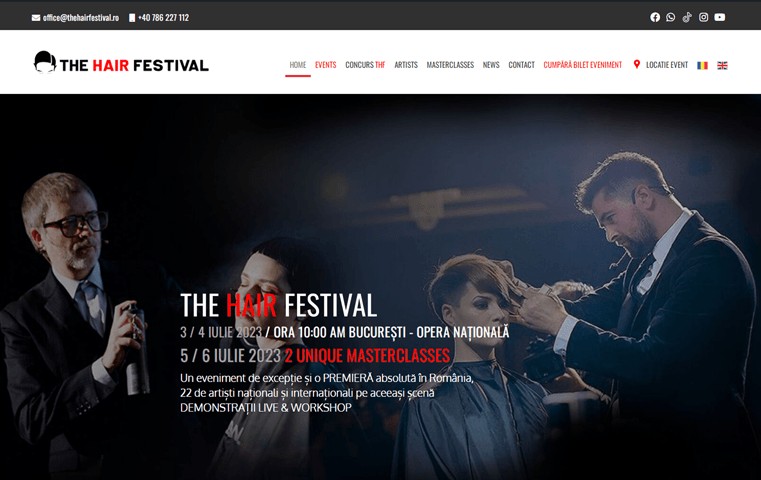Switch language with the UK flag
Screen dimensions: 761x480
[722, 65]
